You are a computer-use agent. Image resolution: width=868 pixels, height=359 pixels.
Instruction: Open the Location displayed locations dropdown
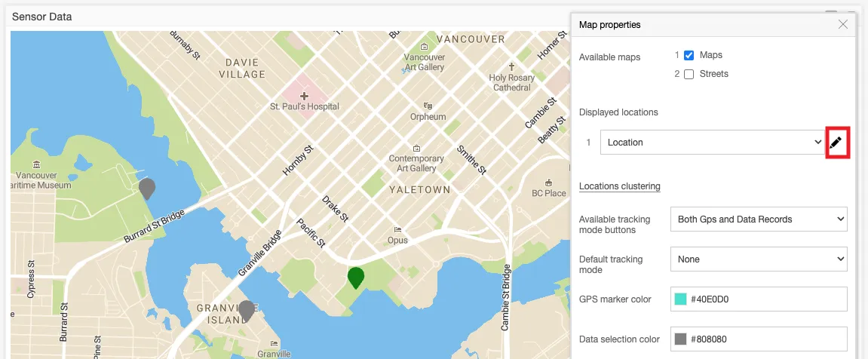[x=713, y=143]
